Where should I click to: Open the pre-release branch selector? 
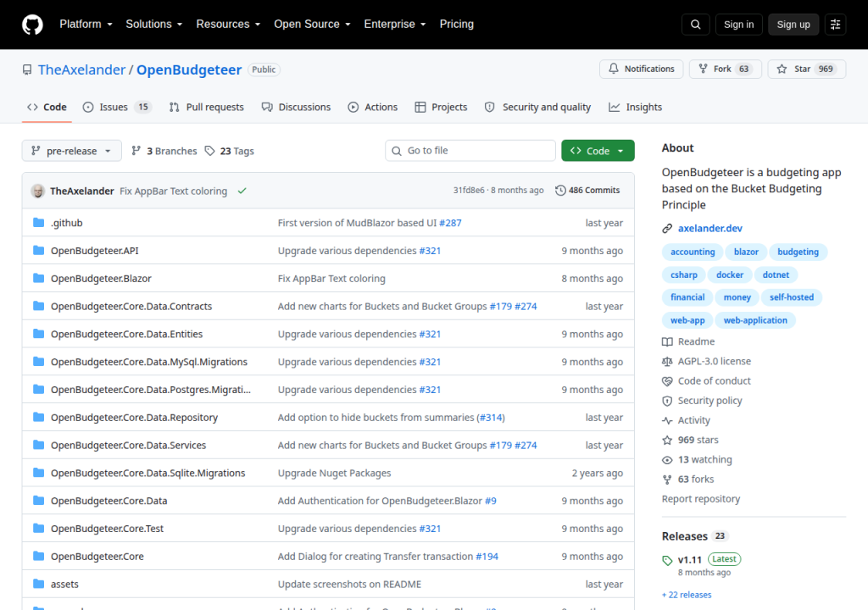click(71, 151)
